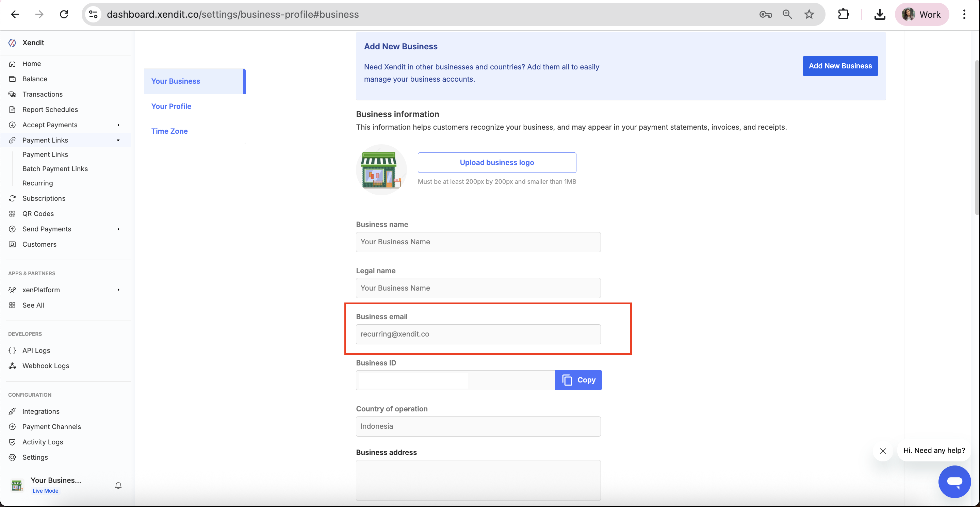Click the Activity Logs shield icon
The image size is (980, 507).
(12, 442)
